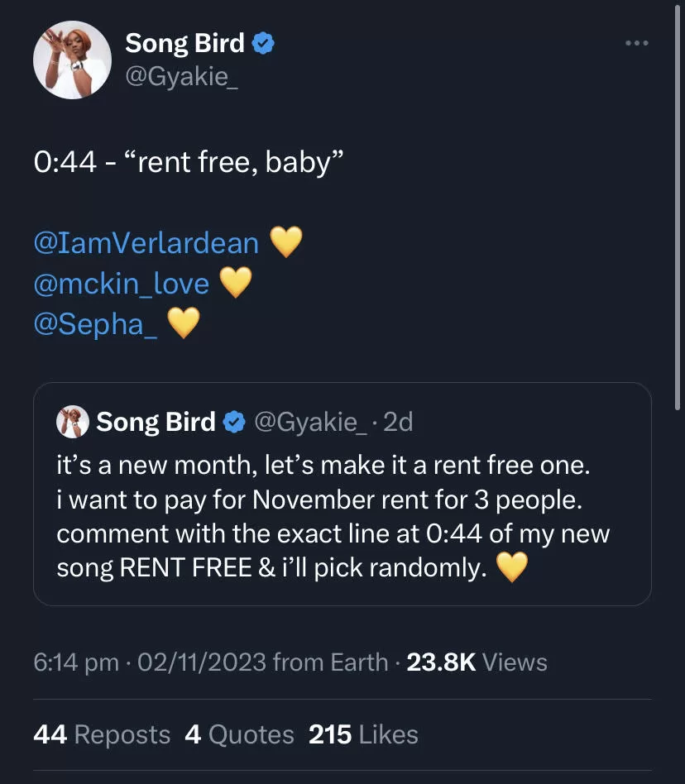The width and height of the screenshot is (685, 784).
Task: Click the yellow heart next to @mckin_love
Action: [235, 284]
